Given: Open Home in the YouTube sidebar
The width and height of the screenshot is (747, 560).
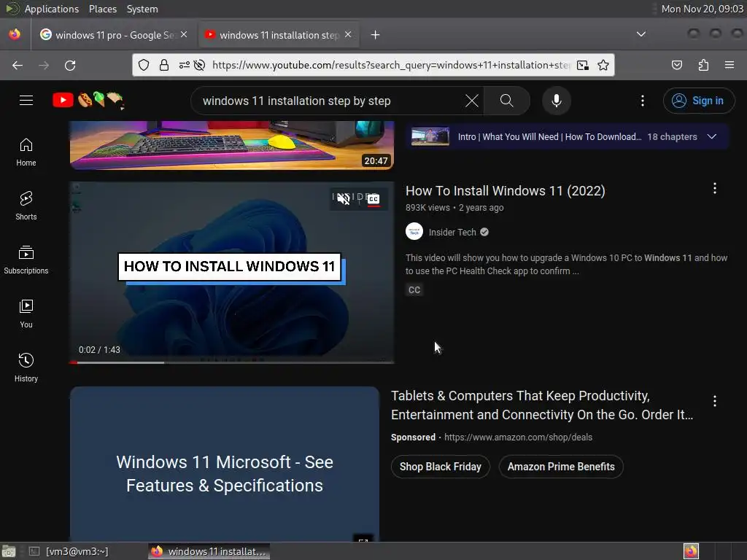Looking at the screenshot, I should 26,152.
